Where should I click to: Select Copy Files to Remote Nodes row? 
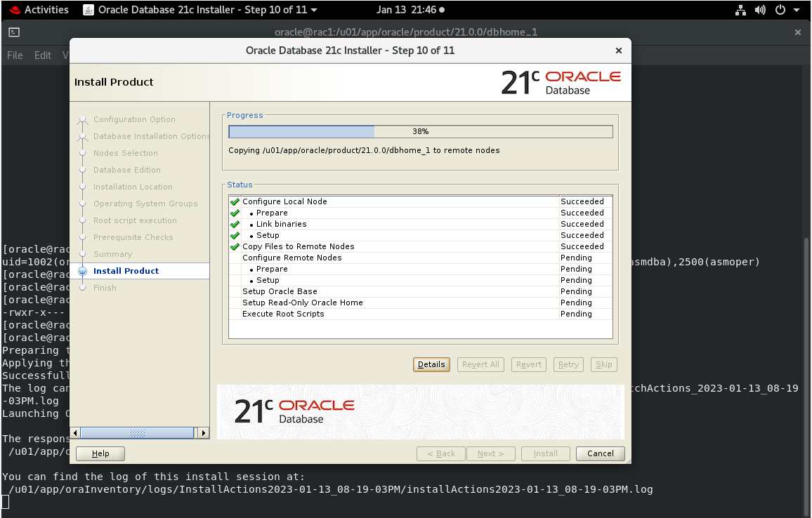[x=421, y=246]
